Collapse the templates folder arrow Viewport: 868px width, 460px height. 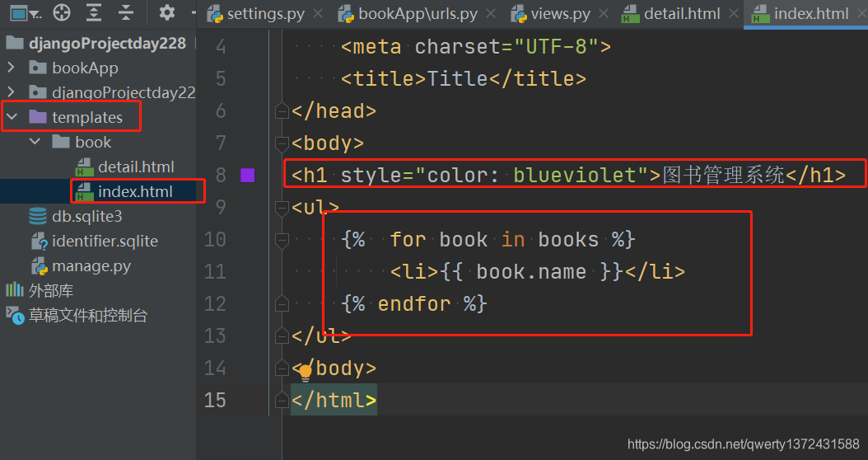12,117
